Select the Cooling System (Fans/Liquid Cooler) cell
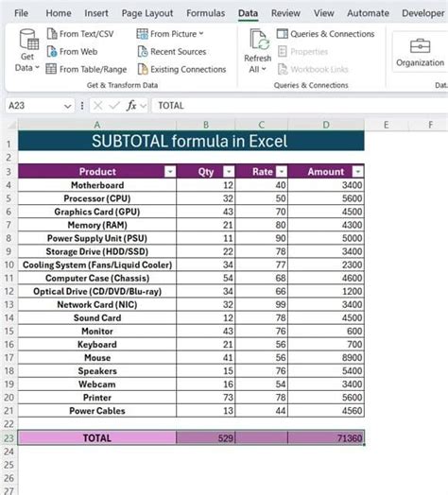The width and height of the screenshot is (448, 495). pyautogui.click(x=97, y=265)
